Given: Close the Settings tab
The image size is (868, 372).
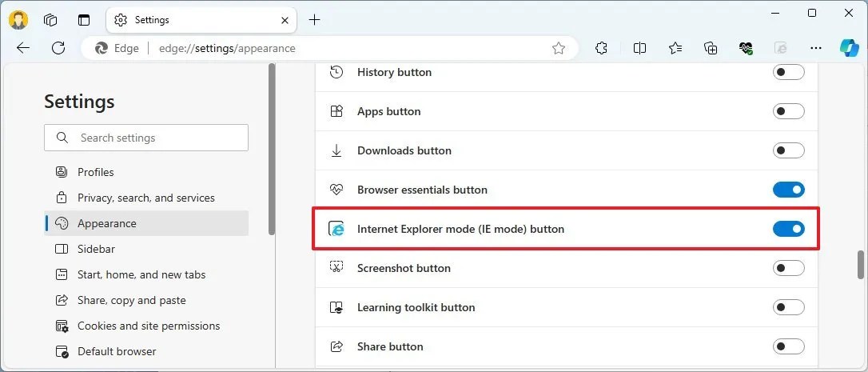Looking at the screenshot, I should (285, 20).
